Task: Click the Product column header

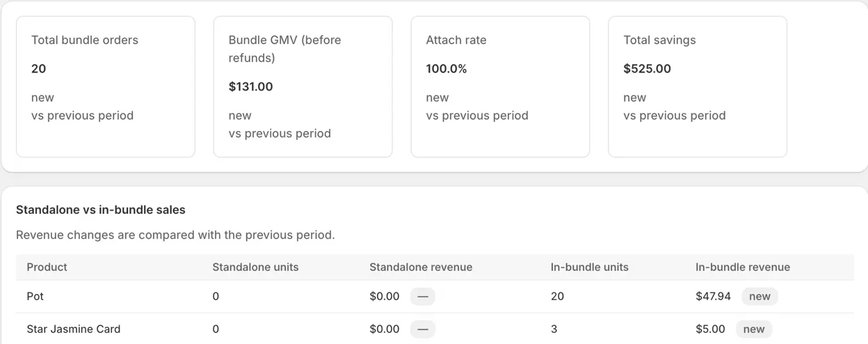Action: coord(47,267)
